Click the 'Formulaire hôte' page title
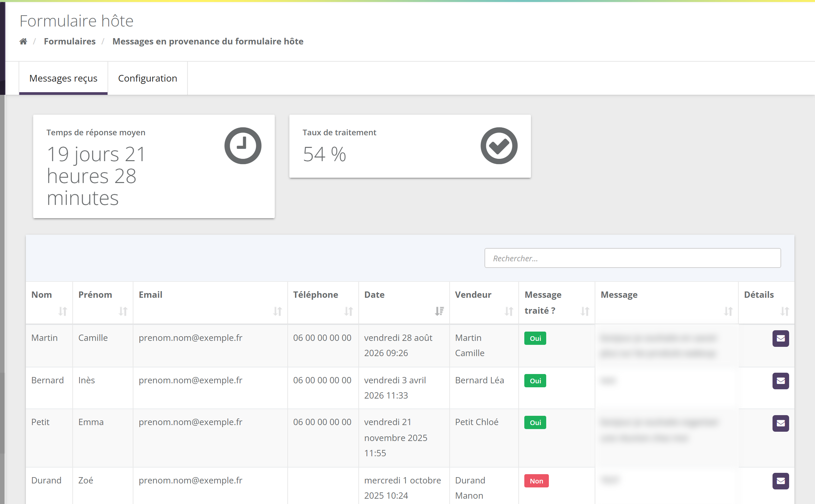The image size is (815, 504). click(76, 21)
